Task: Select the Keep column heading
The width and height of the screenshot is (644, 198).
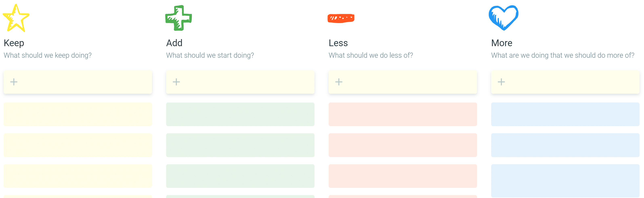Action: [x=14, y=43]
